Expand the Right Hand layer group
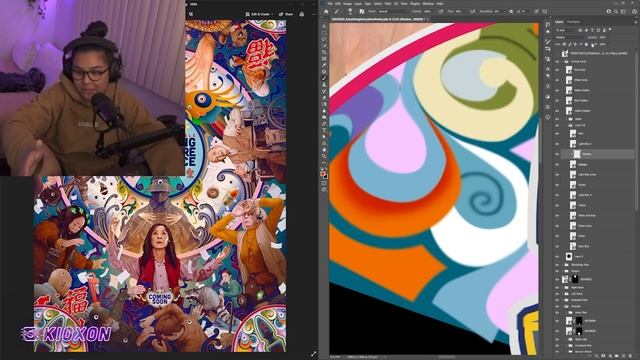 (562, 287)
